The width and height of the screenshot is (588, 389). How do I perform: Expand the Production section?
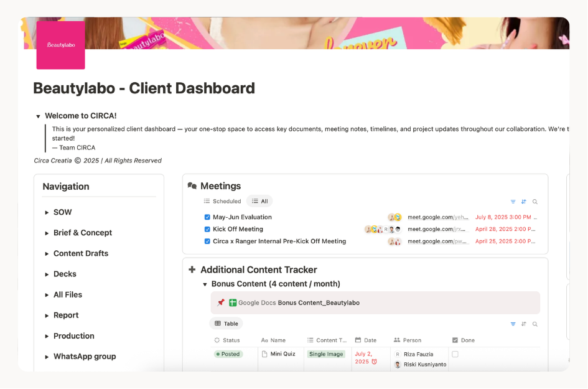[x=47, y=337]
